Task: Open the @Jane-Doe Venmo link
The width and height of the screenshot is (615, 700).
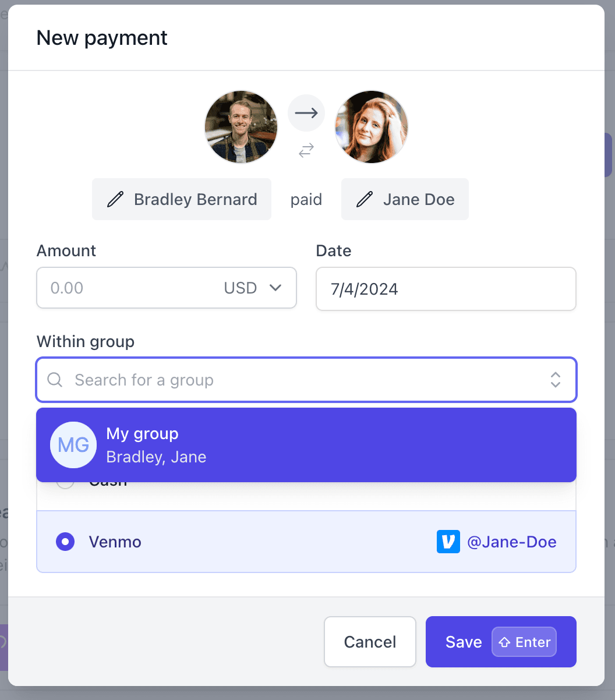Action: point(512,542)
